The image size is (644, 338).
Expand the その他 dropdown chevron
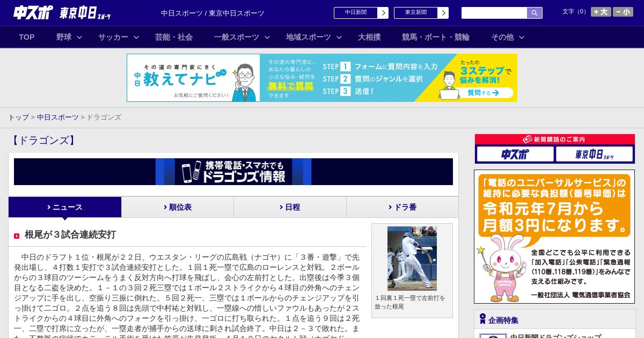click(522, 37)
